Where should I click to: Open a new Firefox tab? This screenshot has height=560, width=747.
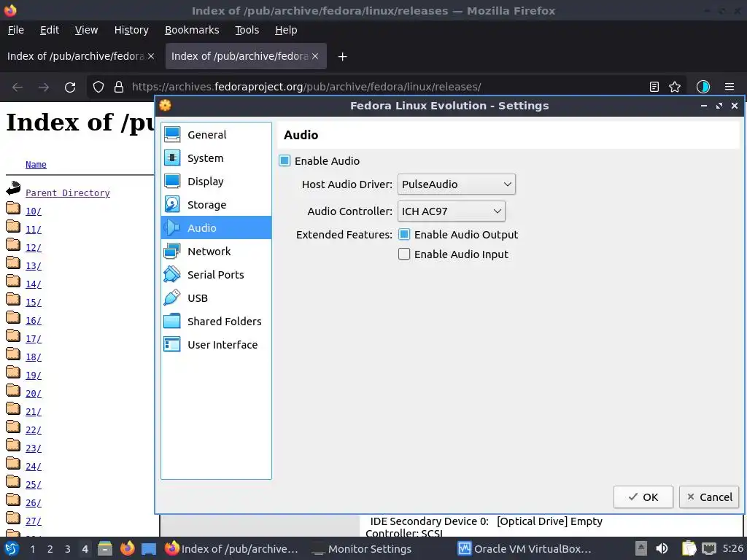click(x=342, y=57)
